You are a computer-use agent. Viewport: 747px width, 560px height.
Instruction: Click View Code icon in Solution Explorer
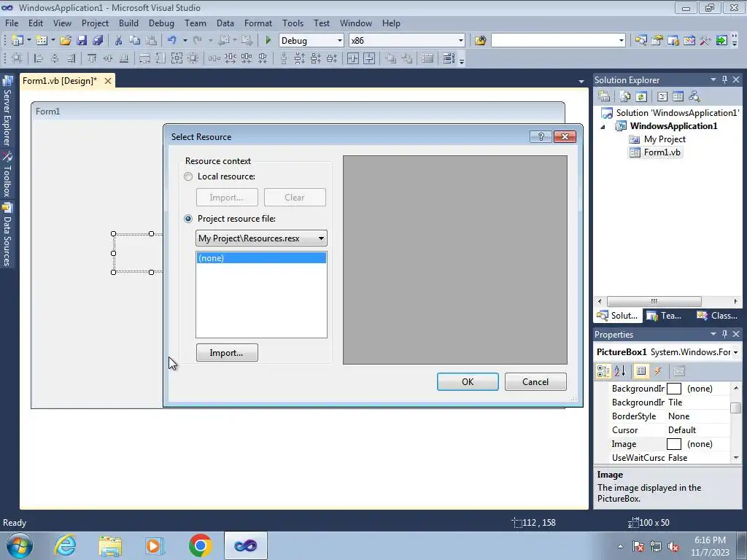click(x=662, y=97)
